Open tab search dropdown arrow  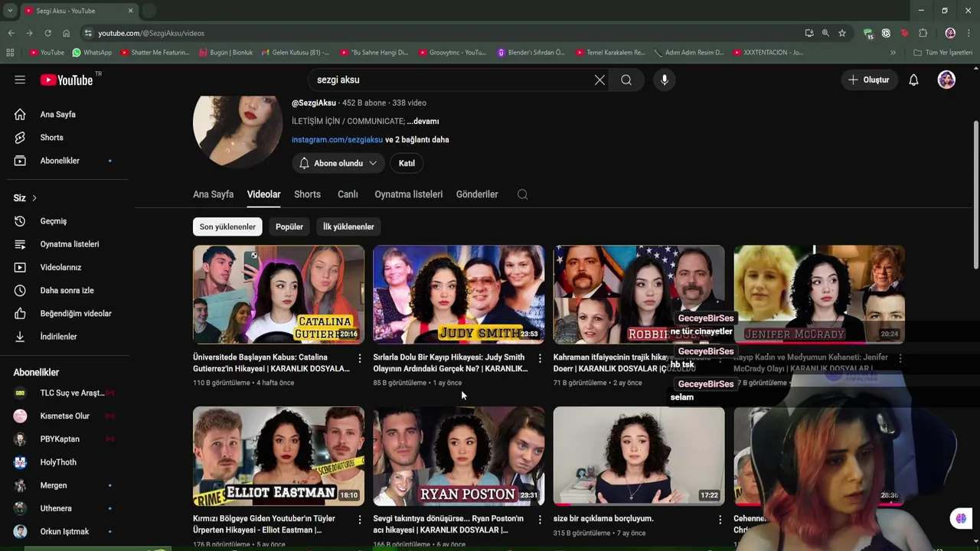point(10,11)
